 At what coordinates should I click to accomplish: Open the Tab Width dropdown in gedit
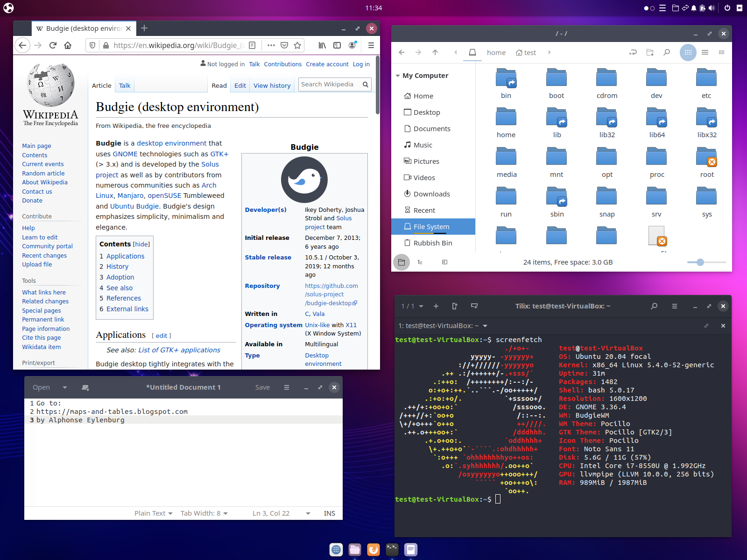tap(204, 513)
